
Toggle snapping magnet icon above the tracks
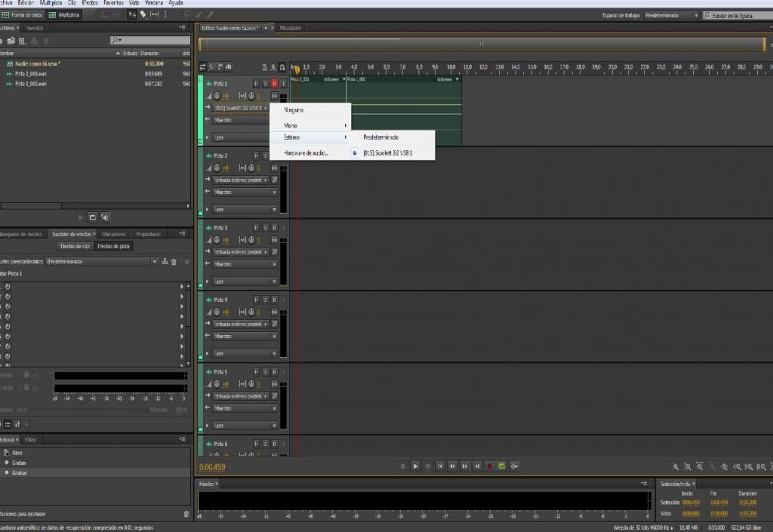[282, 67]
